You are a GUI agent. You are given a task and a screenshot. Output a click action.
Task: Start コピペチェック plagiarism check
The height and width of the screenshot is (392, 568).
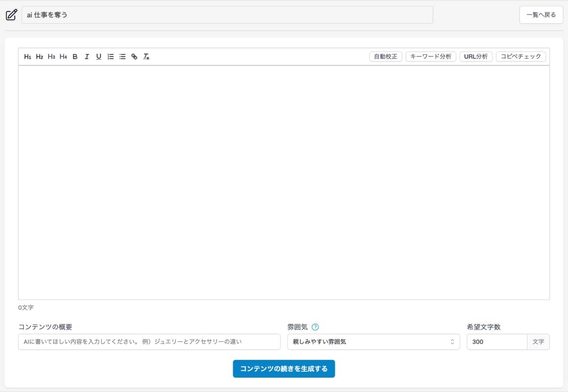point(521,56)
